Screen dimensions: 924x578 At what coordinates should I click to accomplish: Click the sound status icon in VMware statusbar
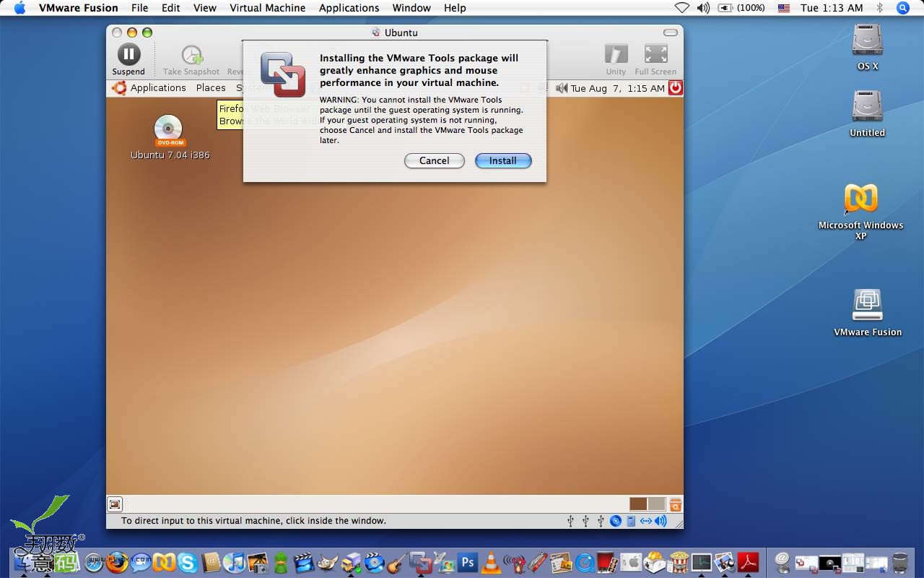[661, 520]
